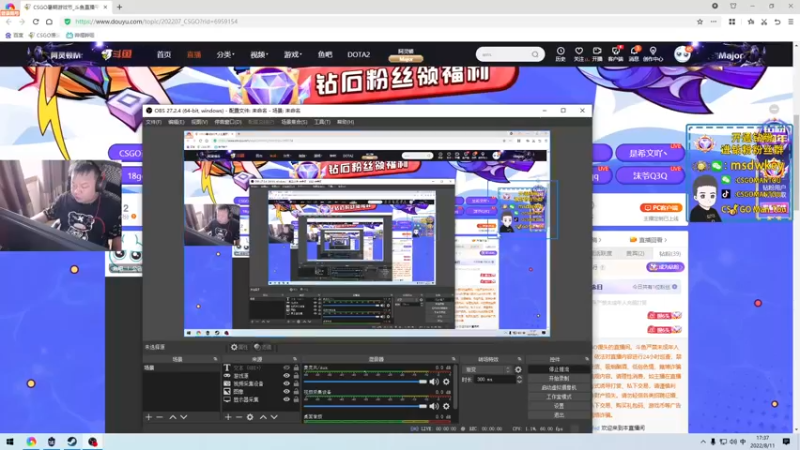Open OBS 帮助(H) menu
The width and height of the screenshot is (800, 450).
pos(345,122)
